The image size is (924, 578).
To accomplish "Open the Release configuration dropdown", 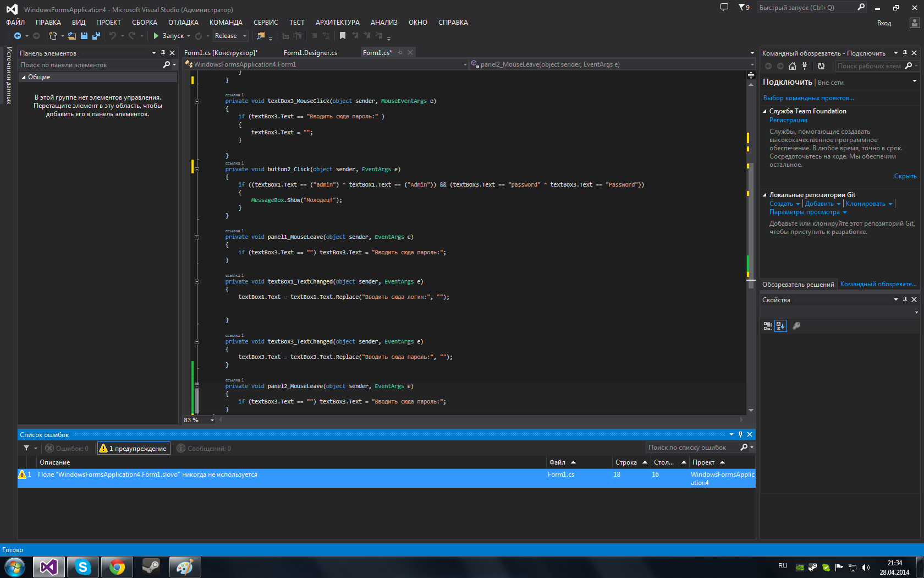I will pyautogui.click(x=230, y=36).
